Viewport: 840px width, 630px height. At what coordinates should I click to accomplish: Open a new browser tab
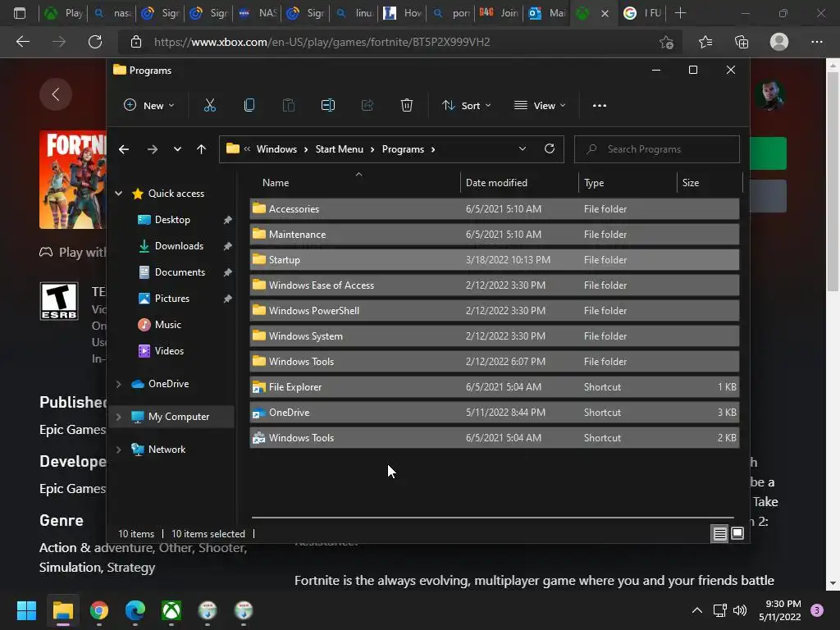(680, 13)
